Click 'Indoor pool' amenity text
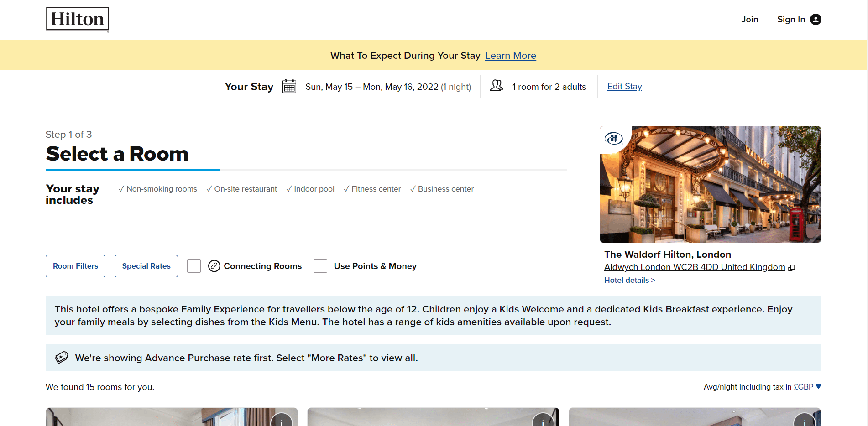This screenshot has width=868, height=426. [x=314, y=189]
